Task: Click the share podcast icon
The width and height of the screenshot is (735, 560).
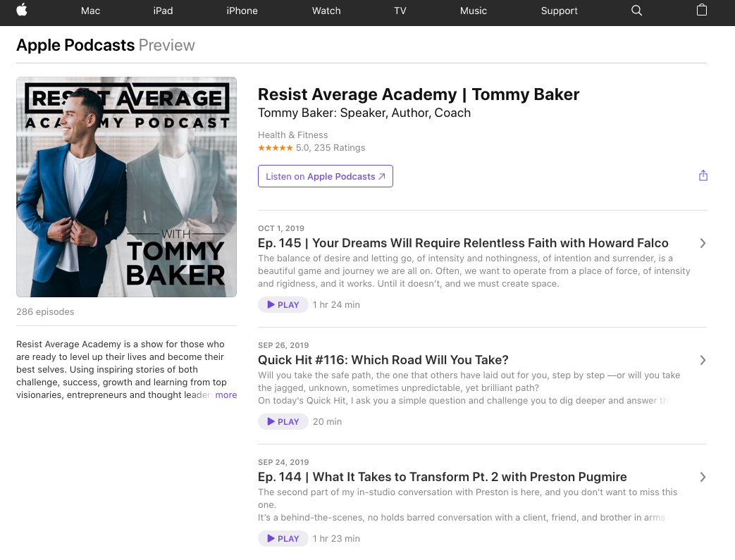Action: coord(703,176)
